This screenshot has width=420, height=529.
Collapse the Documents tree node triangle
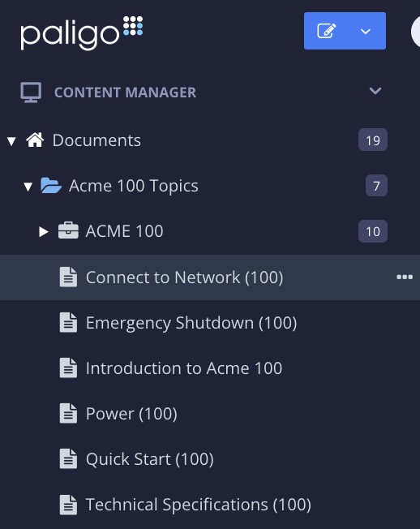point(11,141)
